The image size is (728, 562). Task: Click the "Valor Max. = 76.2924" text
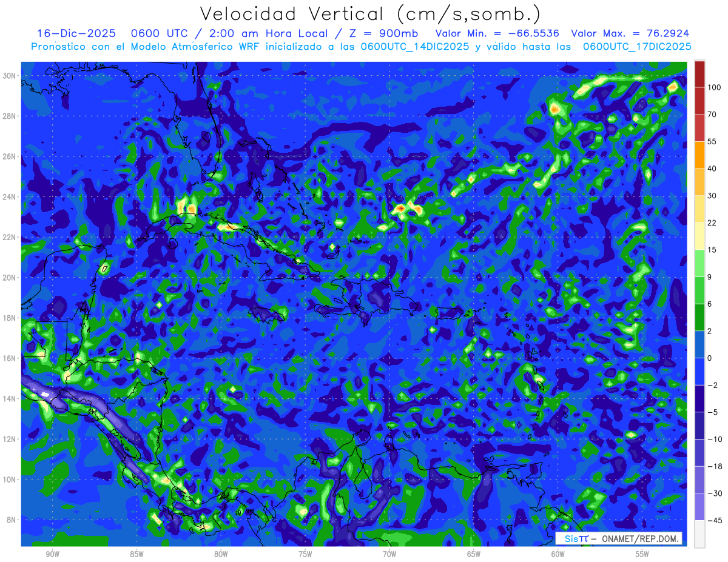(x=630, y=33)
